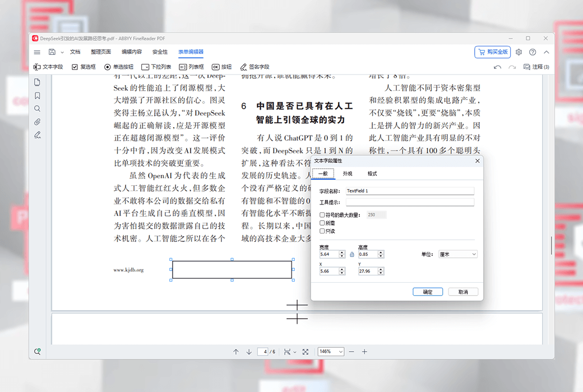Image resolution: width=583 pixels, height=392 pixels.
Task: Expand the 146% zoom level dropdown
Action: click(331, 352)
